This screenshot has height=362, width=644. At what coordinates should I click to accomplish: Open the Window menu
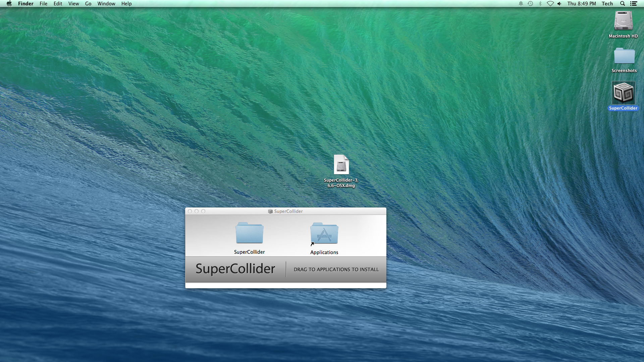(x=106, y=4)
